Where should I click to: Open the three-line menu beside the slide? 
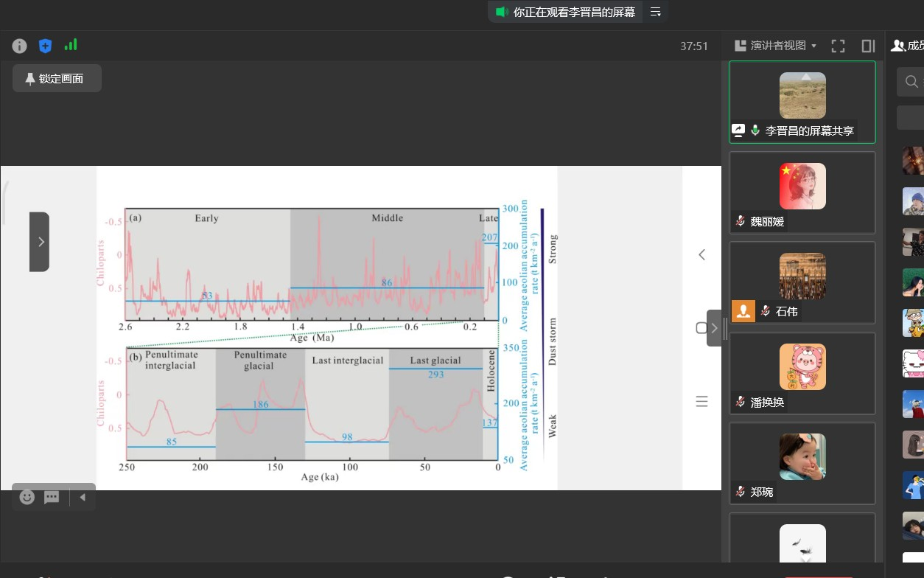click(701, 401)
